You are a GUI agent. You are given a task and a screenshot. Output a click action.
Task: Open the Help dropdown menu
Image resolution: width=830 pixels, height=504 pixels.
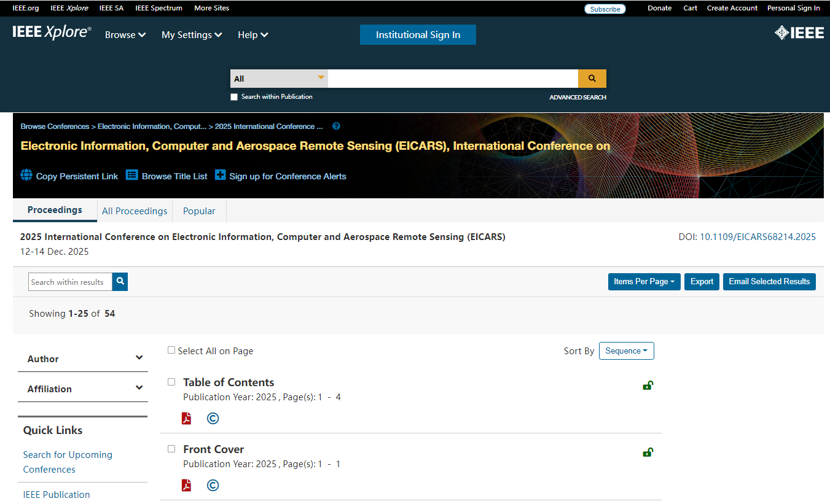tap(253, 35)
